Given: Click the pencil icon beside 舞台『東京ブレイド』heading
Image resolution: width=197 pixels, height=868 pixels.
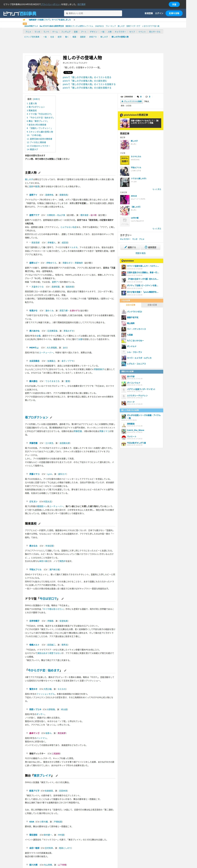Looking at the screenshot, I should pyautogui.click(x=57, y=776).
